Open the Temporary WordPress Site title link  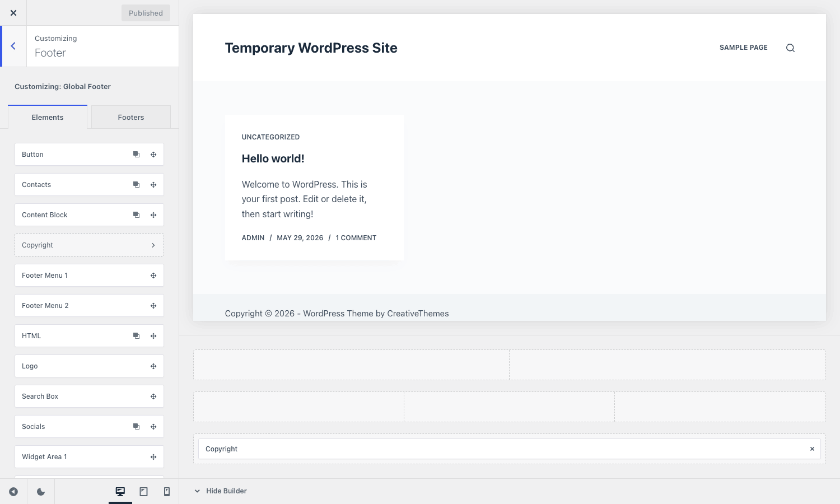[x=311, y=48]
